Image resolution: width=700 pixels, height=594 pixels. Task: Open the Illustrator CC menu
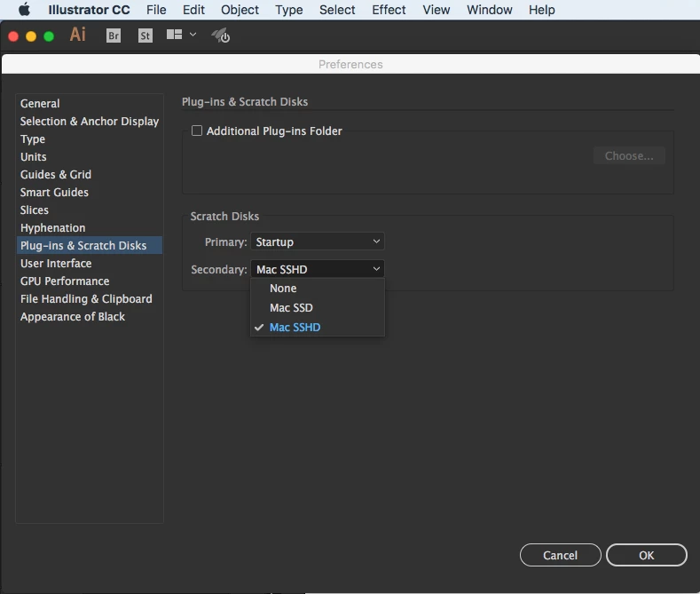(90, 10)
